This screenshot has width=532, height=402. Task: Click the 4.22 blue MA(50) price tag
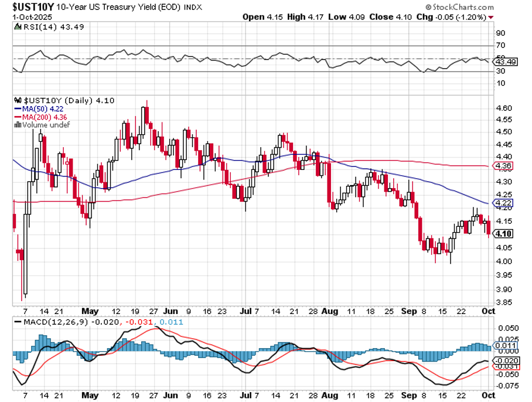pyautogui.click(x=504, y=204)
